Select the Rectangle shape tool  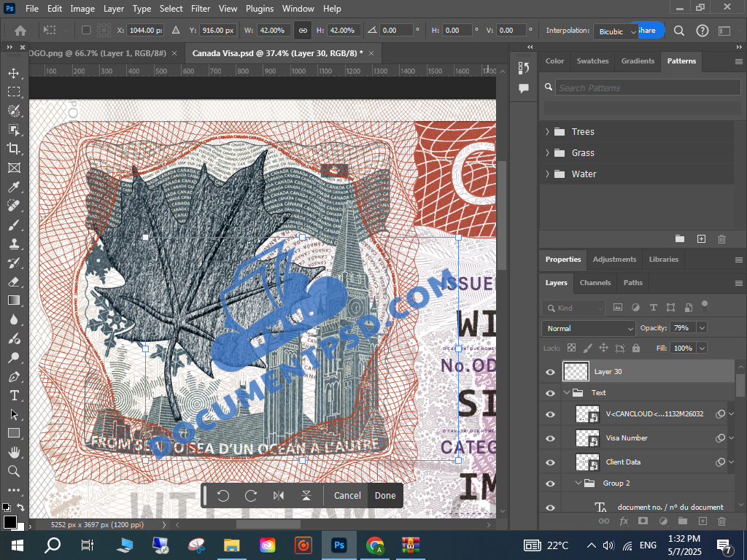(14, 433)
